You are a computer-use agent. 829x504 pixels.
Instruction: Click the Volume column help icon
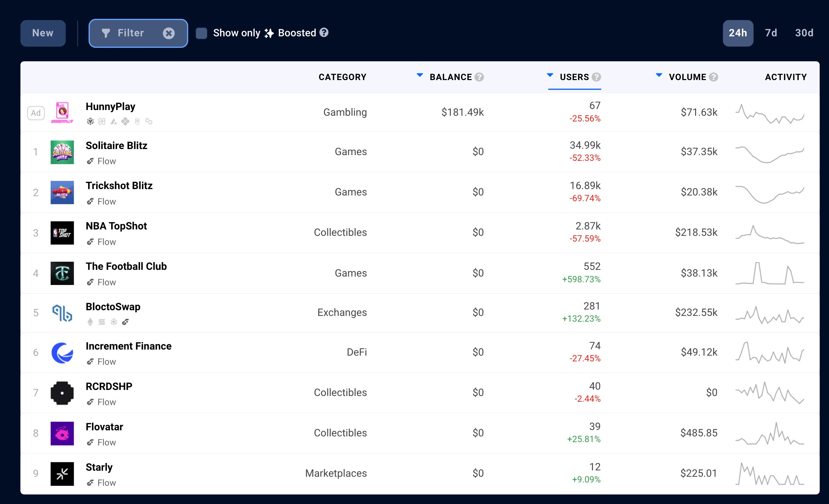[x=713, y=77]
